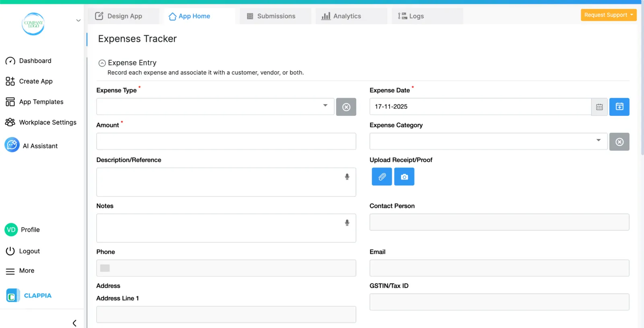Capture receipt photo with camera button
Screen dimensions: 644x328
pos(405,177)
